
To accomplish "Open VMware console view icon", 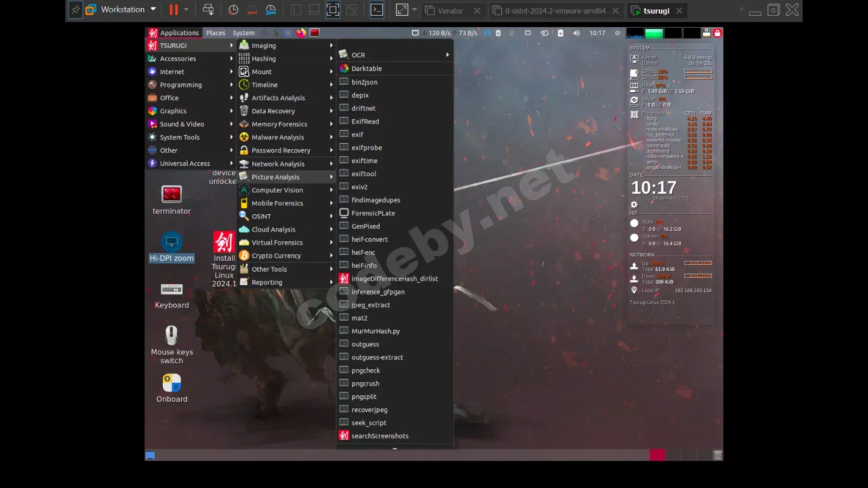I will point(376,10).
